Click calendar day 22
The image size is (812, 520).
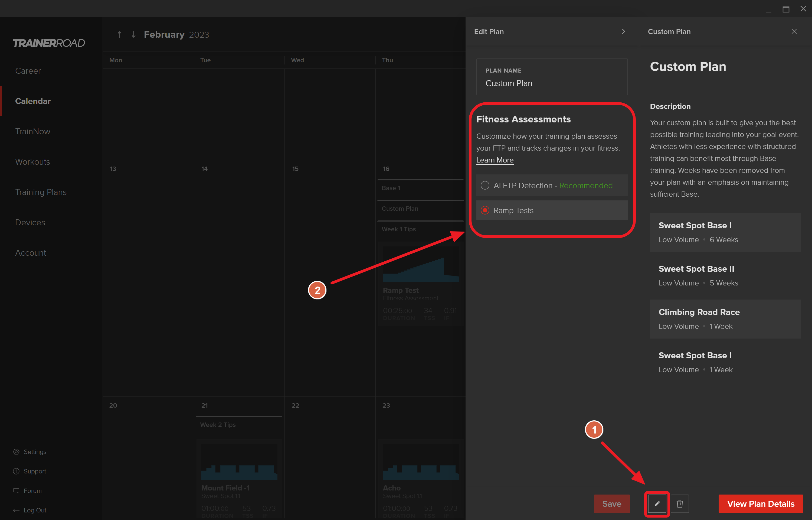coord(295,405)
